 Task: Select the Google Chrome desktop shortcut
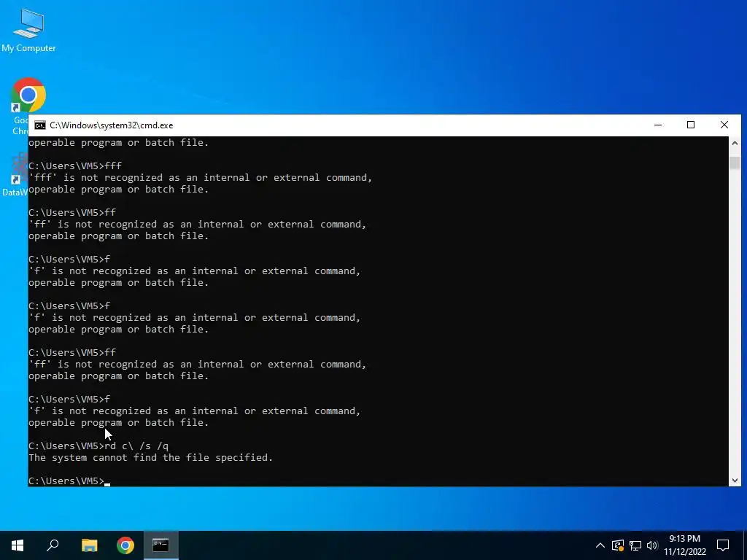[x=28, y=96]
